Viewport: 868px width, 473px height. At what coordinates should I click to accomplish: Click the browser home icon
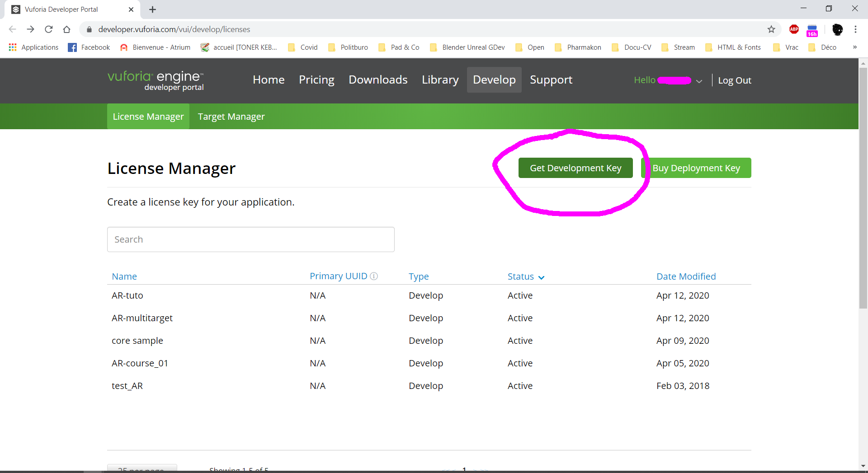(x=66, y=29)
